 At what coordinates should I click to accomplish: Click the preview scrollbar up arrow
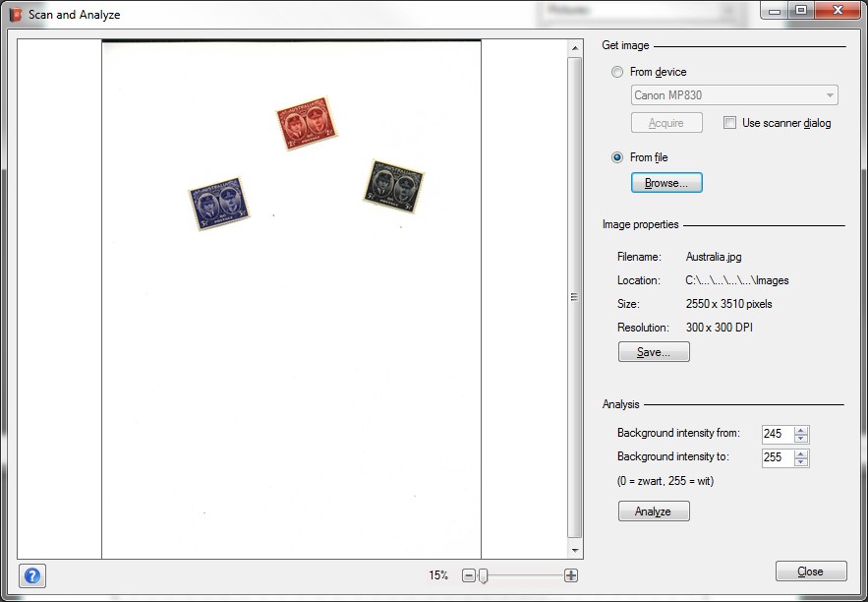click(575, 48)
